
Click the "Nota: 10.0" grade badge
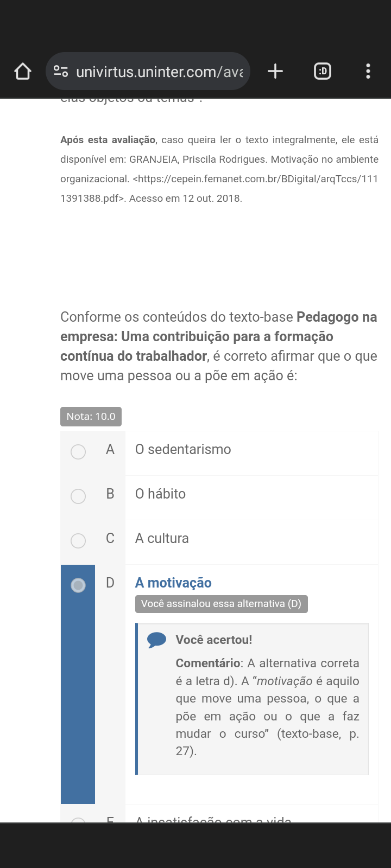coord(91,417)
